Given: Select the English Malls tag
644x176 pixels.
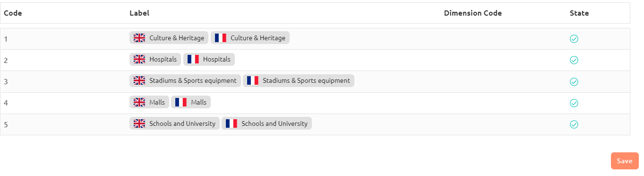Looking at the screenshot, I should (149, 102).
